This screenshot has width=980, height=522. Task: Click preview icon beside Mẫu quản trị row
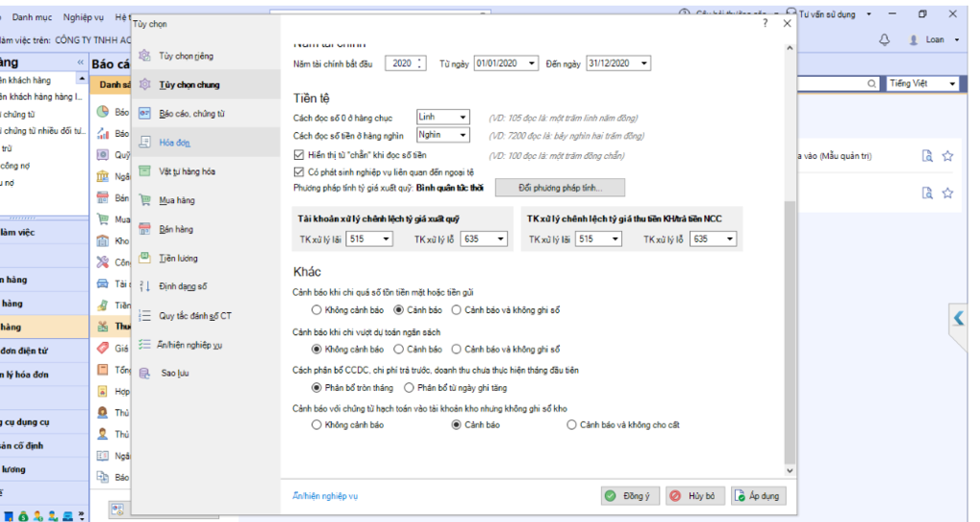coord(927,156)
